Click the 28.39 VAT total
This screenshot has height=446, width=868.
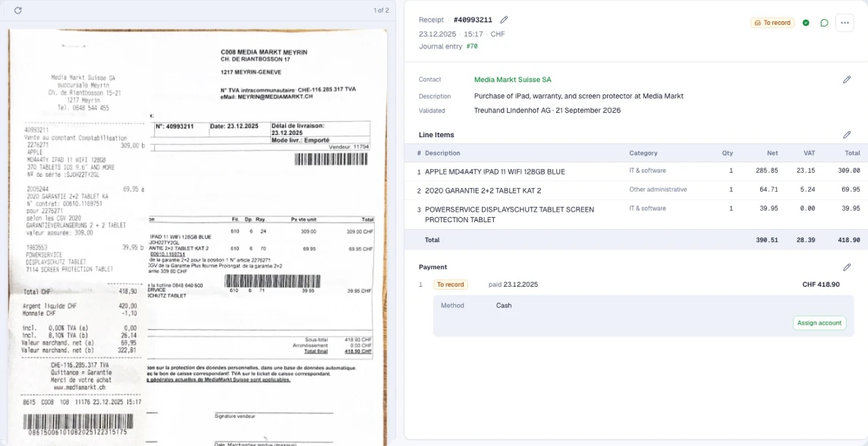tap(804, 240)
